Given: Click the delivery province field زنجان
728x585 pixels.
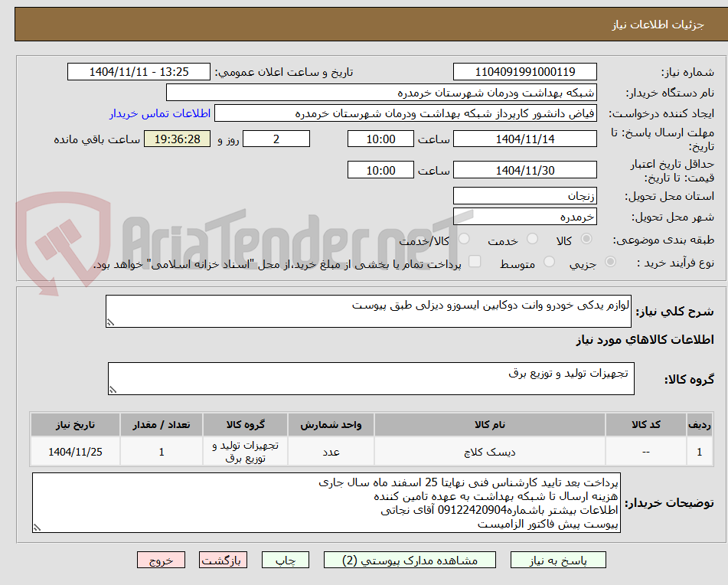Looking at the screenshot, I should click(524, 196).
